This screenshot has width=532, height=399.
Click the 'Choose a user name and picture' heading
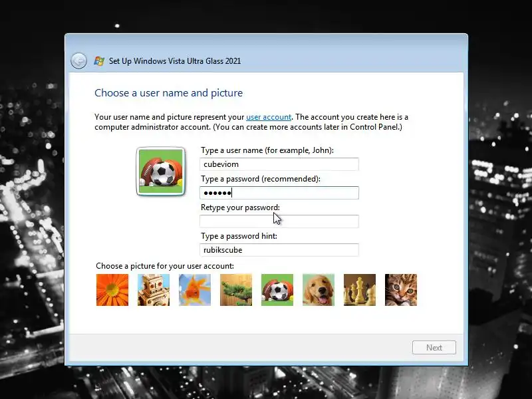[169, 93]
